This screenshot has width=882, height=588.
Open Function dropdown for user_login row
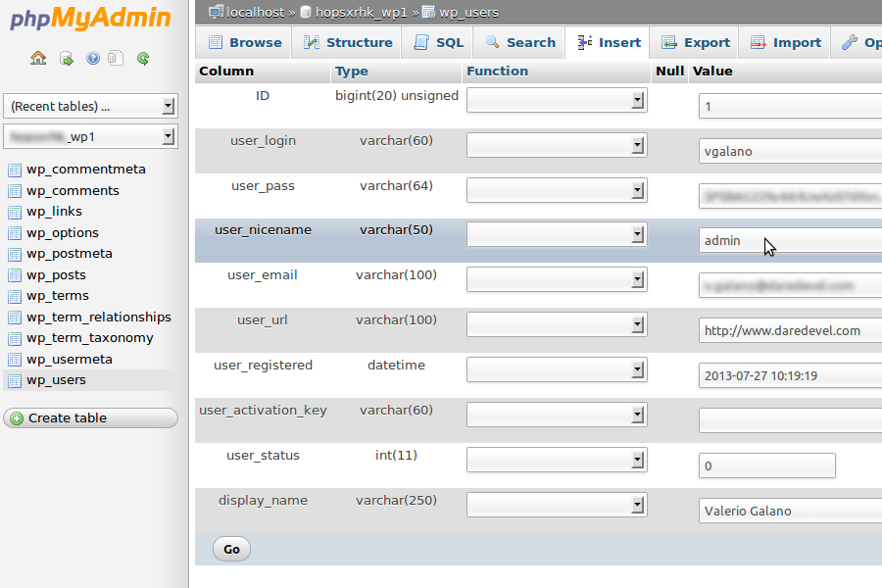557,145
